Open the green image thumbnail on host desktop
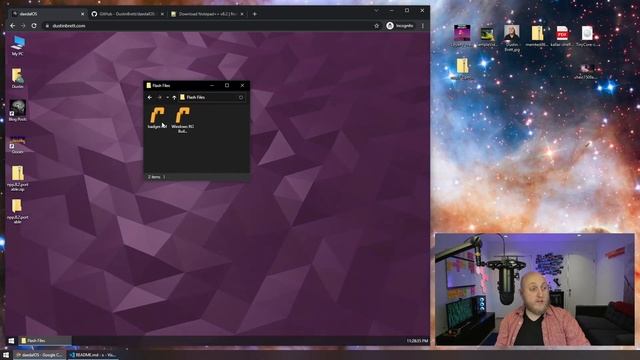 [487, 37]
